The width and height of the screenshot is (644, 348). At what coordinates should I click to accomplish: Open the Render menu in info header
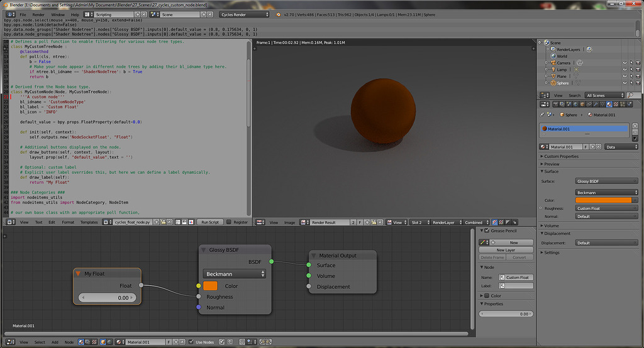tap(38, 14)
